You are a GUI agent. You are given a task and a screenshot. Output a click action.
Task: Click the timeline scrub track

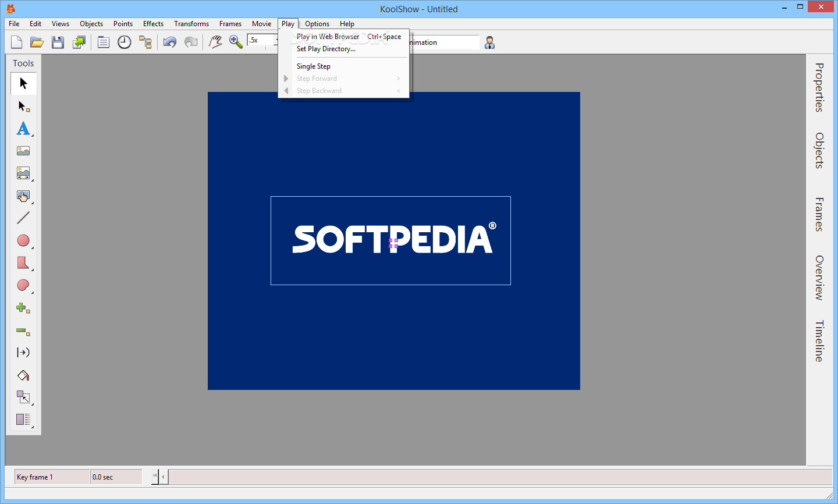500,477
